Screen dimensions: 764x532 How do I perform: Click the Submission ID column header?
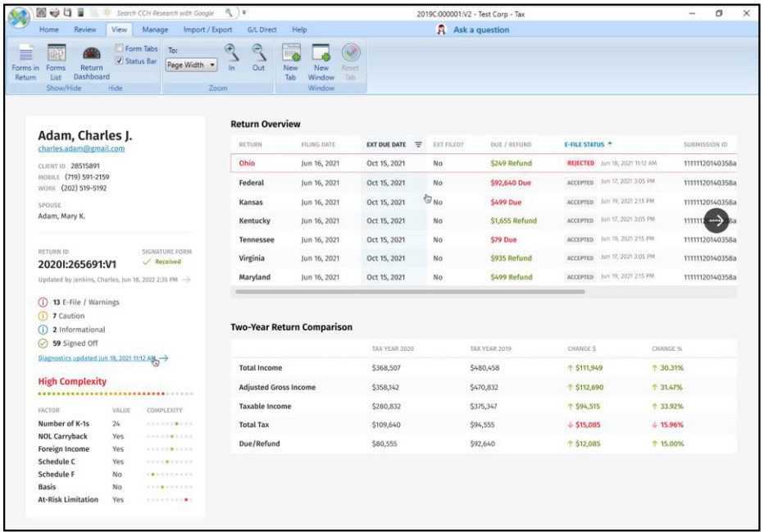(705, 145)
